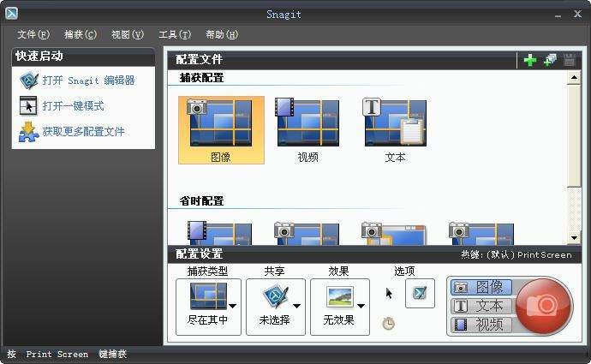Switch capture mode to 文本
Image resolution: width=591 pixels, height=364 pixels.
coord(481,306)
